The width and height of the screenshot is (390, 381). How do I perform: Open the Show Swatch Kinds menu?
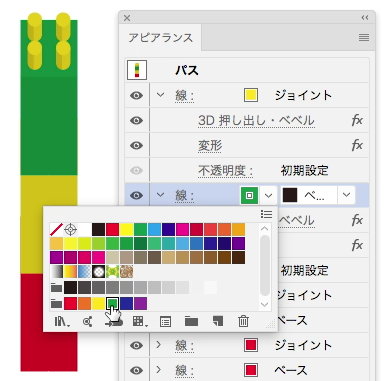pyautogui.click(x=140, y=321)
